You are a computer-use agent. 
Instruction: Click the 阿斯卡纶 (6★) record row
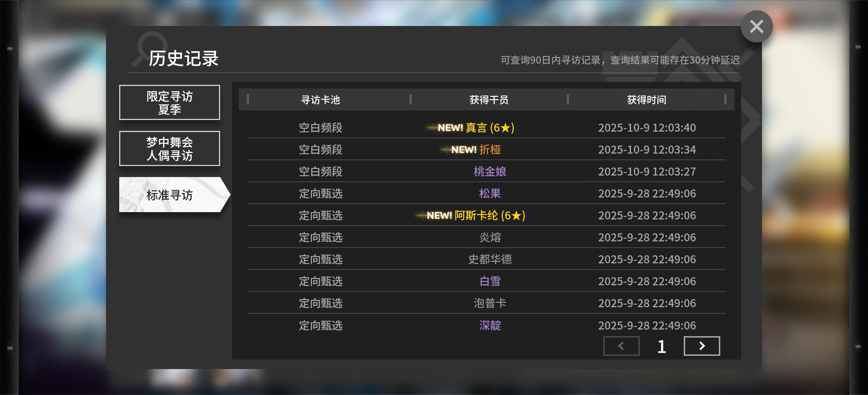click(x=476, y=215)
